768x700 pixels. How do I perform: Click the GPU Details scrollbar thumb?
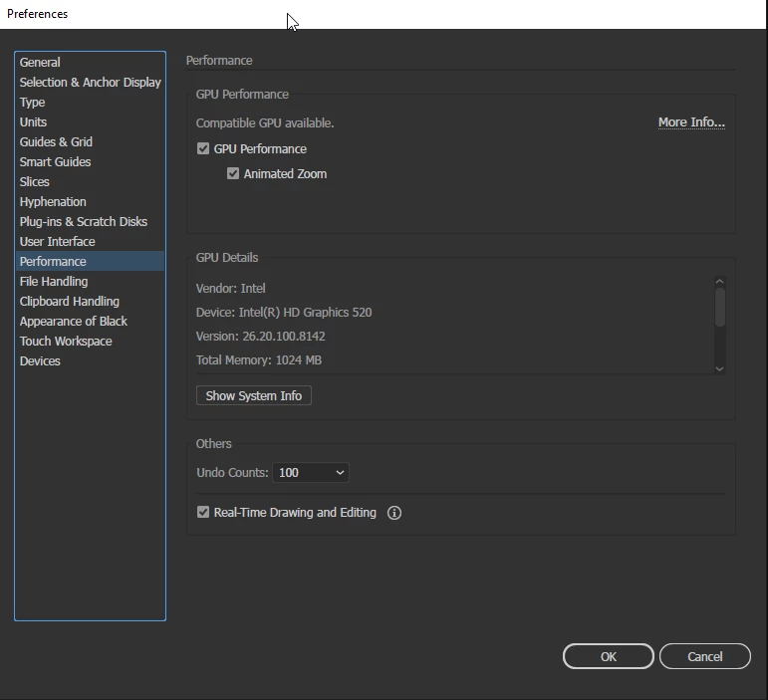pos(719,307)
